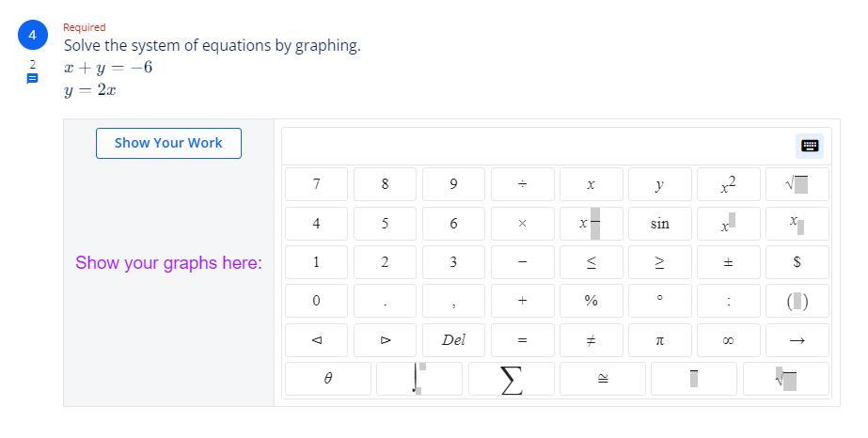Move cursor left with the left triangle key
Screen dimensions: 868x438
(316, 340)
